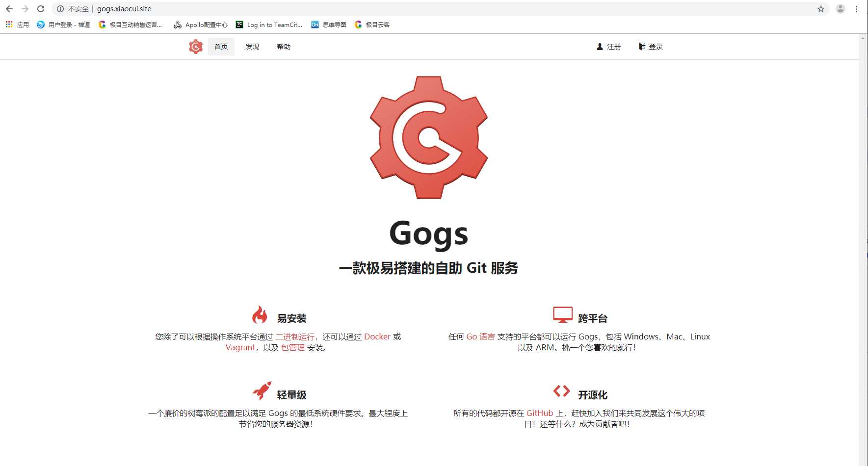Open the 思维导图 bookmark
This screenshot has height=466, width=868.
tap(329, 25)
